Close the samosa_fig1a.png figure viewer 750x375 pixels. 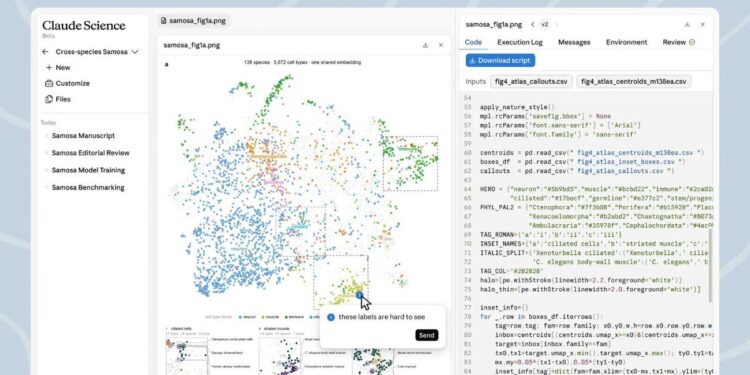(x=441, y=45)
